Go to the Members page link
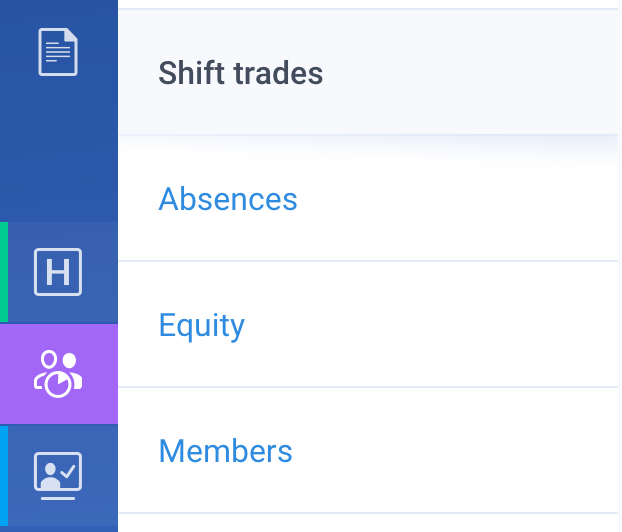This screenshot has height=532, width=622. click(225, 451)
